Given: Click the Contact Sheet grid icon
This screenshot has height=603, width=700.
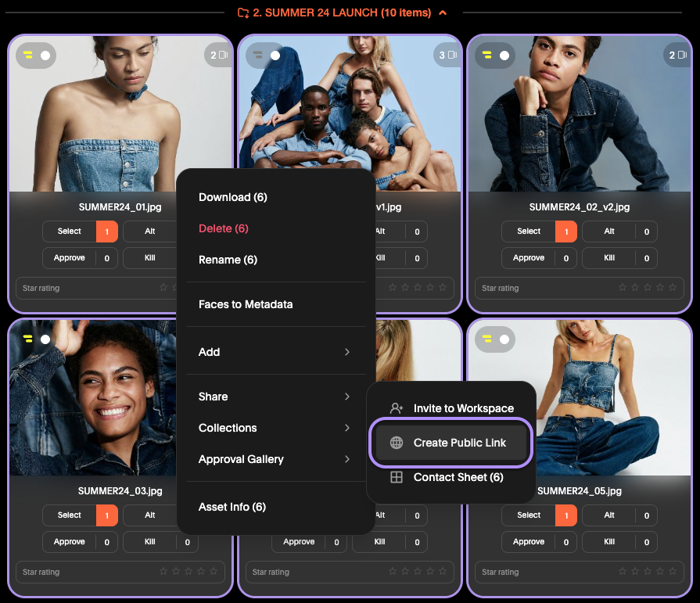Looking at the screenshot, I should [x=396, y=477].
